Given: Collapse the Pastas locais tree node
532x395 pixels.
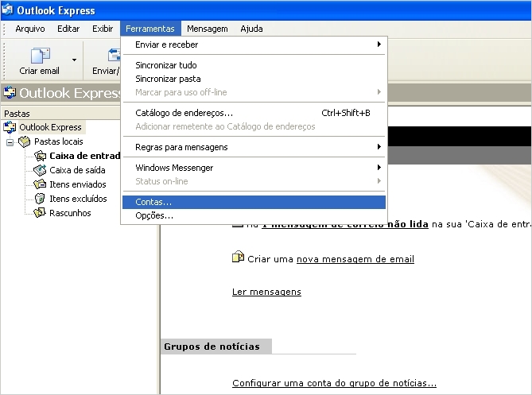Looking at the screenshot, I should click(x=10, y=141).
